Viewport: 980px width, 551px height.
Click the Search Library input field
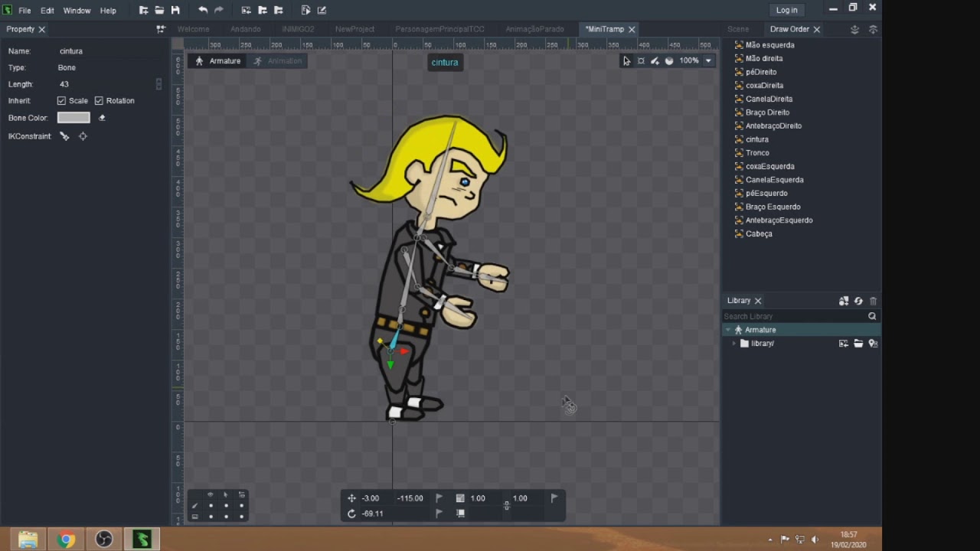coord(794,316)
